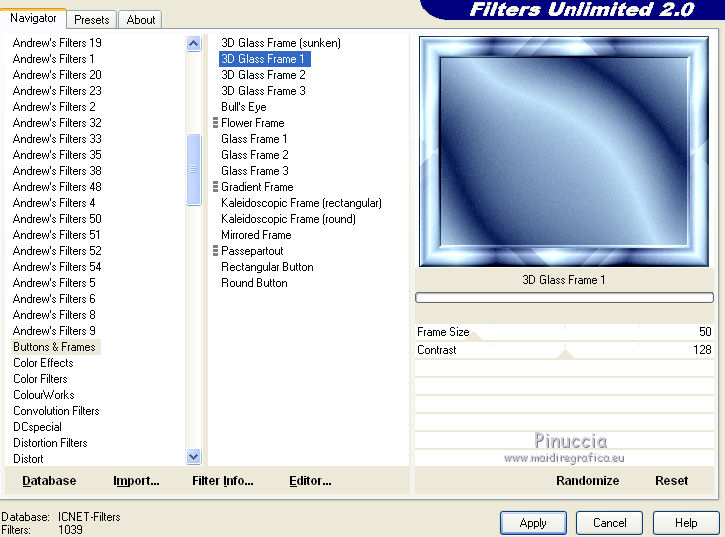Select 3D Glass Frame 1 filter
This screenshot has height=537, width=725.
(x=263, y=59)
